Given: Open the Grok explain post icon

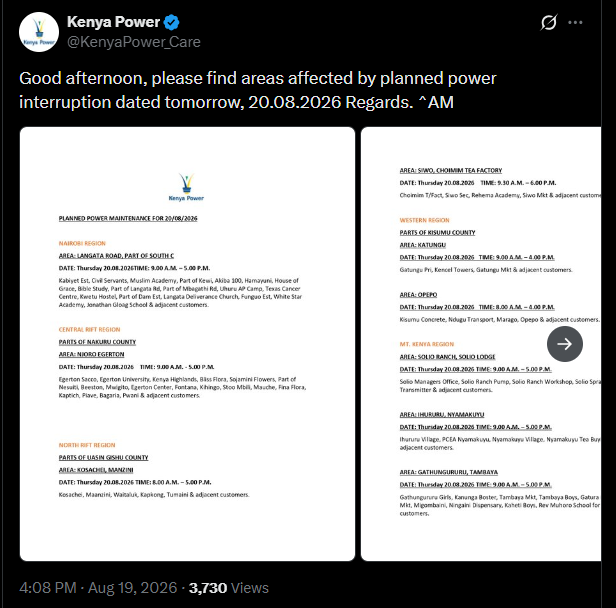Looking at the screenshot, I should point(548,22).
